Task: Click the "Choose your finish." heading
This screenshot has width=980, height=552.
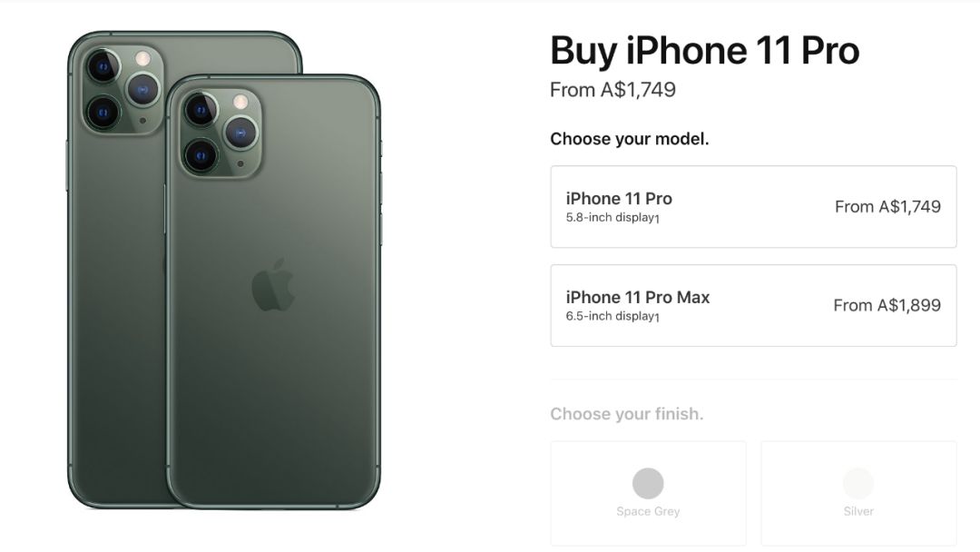Action: coord(627,414)
